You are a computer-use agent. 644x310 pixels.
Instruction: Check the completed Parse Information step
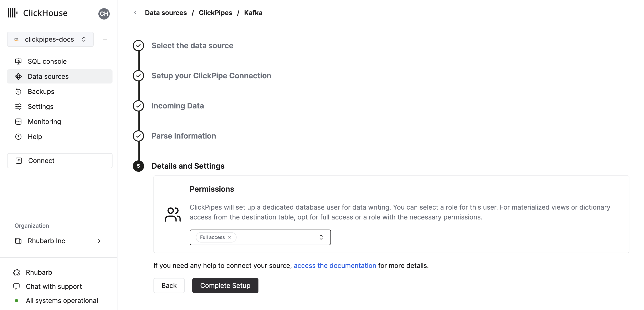click(138, 135)
